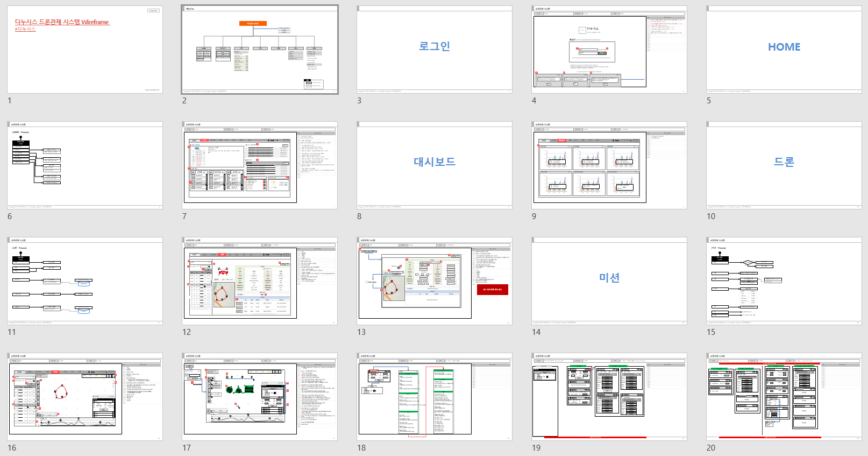Select slide 11 drone process flowchart
The height and width of the screenshot is (456, 868).
[x=84, y=281]
